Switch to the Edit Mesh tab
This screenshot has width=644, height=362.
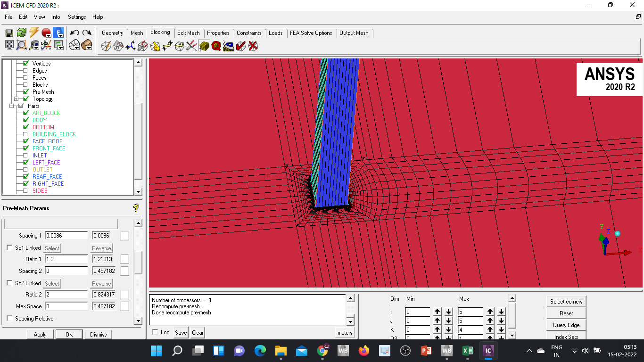[x=189, y=33]
